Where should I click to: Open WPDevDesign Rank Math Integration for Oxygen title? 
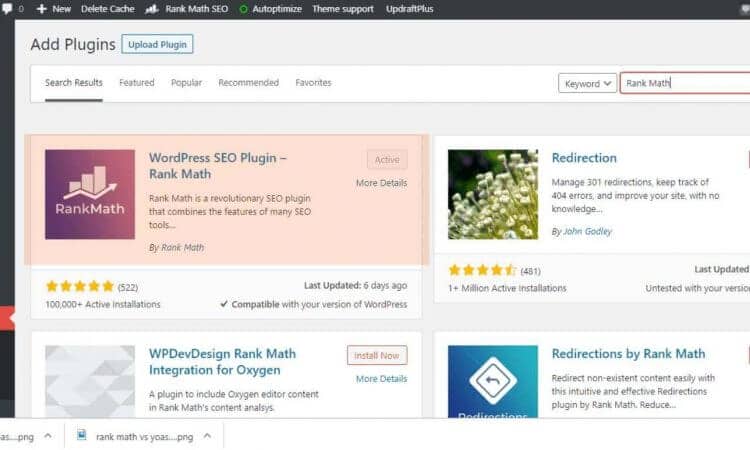pos(222,362)
